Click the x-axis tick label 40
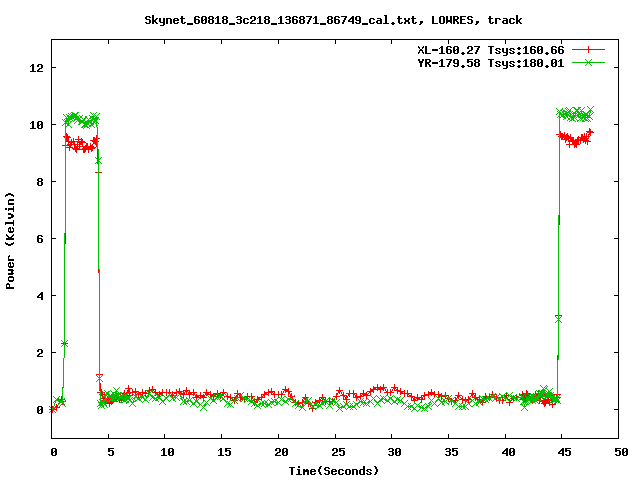The image size is (640, 480). (x=508, y=452)
